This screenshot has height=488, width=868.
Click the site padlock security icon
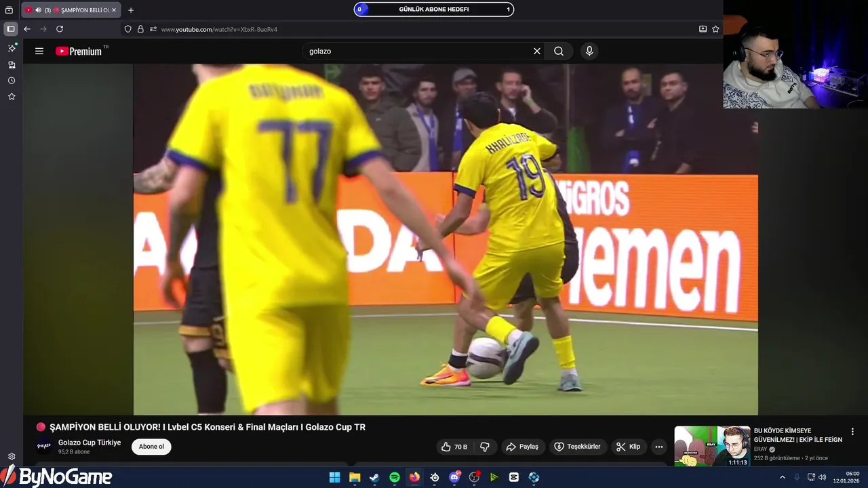(x=140, y=29)
